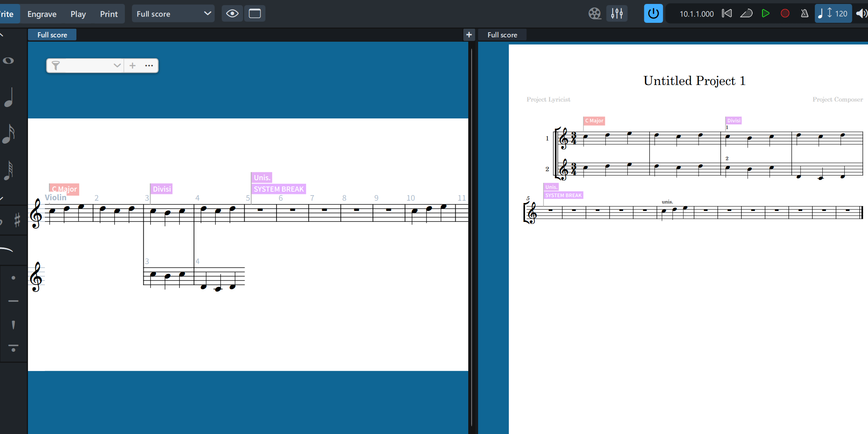Choose the sharp accidental
The width and height of the screenshot is (868, 434).
point(17,220)
